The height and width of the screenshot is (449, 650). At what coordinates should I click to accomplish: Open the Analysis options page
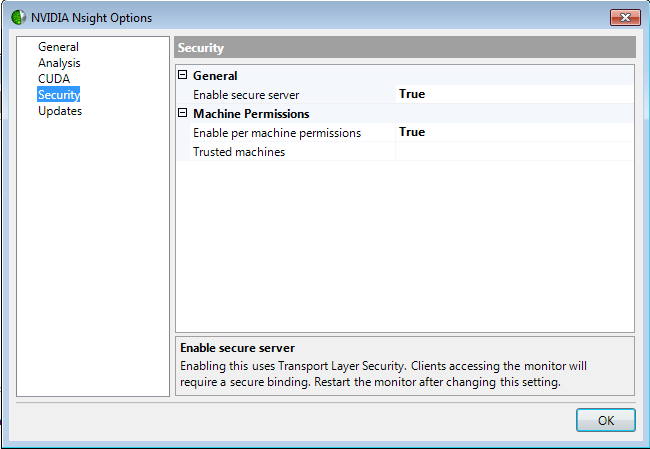pyautogui.click(x=59, y=63)
